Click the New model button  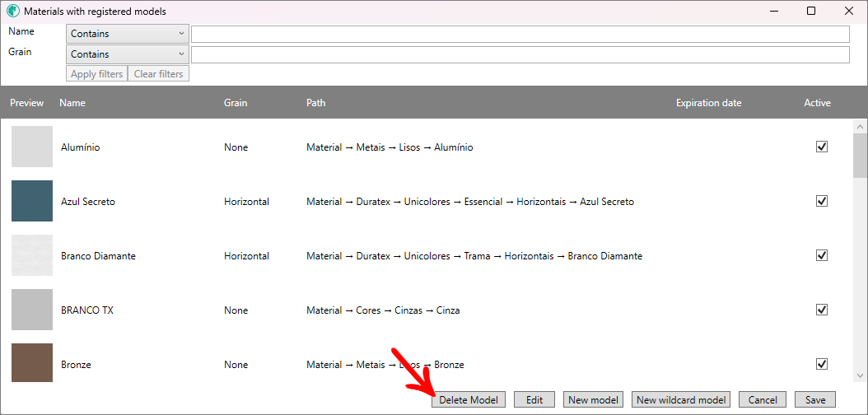tap(594, 399)
